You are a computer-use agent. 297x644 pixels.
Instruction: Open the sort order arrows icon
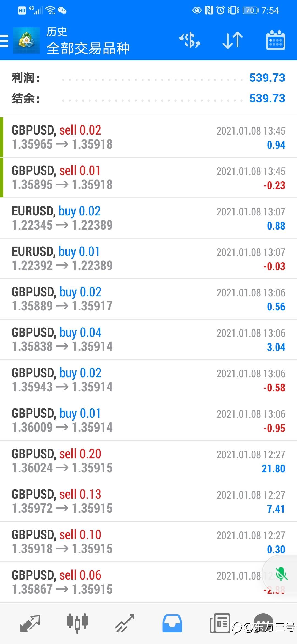point(233,41)
